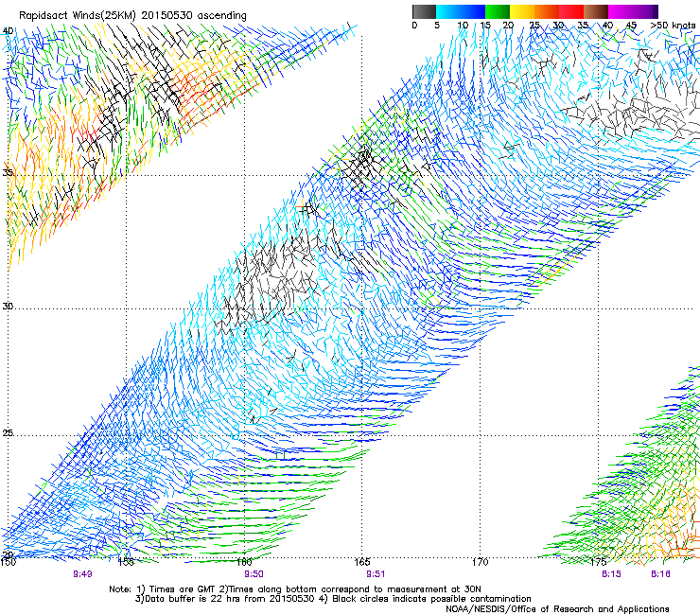700x615 pixels.
Task: Click the title 'Rapidscat Winds(25KM) 20150530 ascending'
Action: click(x=132, y=15)
